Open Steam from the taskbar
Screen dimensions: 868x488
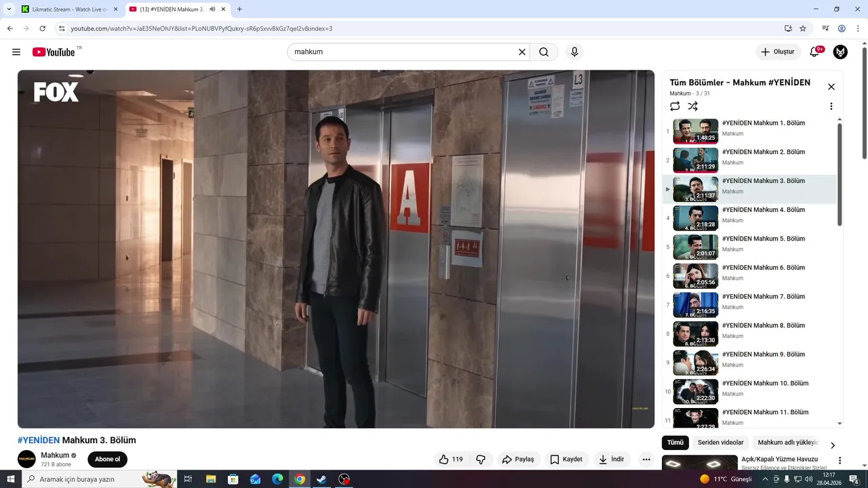click(x=322, y=479)
